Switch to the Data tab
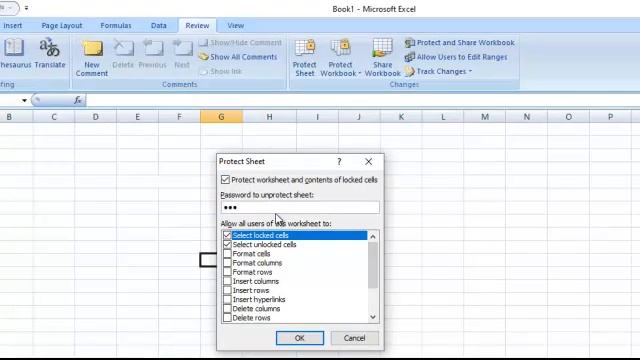 (159, 26)
